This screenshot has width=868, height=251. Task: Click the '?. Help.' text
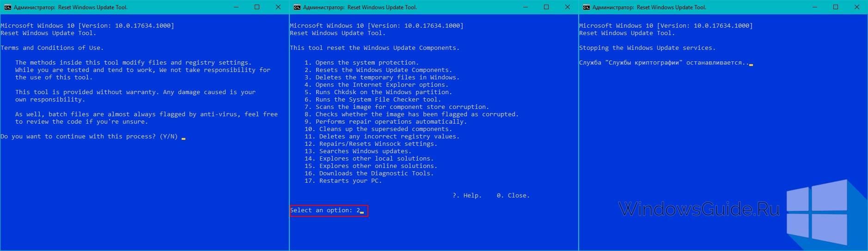coord(467,196)
